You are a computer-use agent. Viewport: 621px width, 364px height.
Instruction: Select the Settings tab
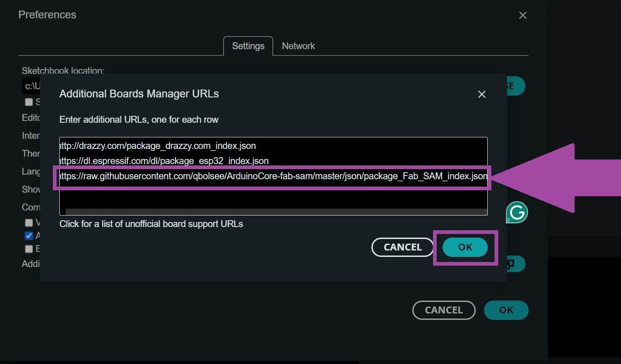(248, 46)
